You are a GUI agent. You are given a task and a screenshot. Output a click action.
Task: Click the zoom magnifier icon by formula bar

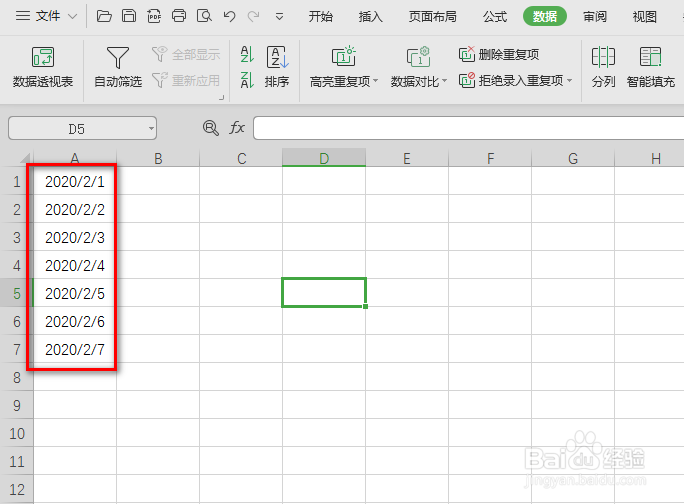tap(211, 128)
